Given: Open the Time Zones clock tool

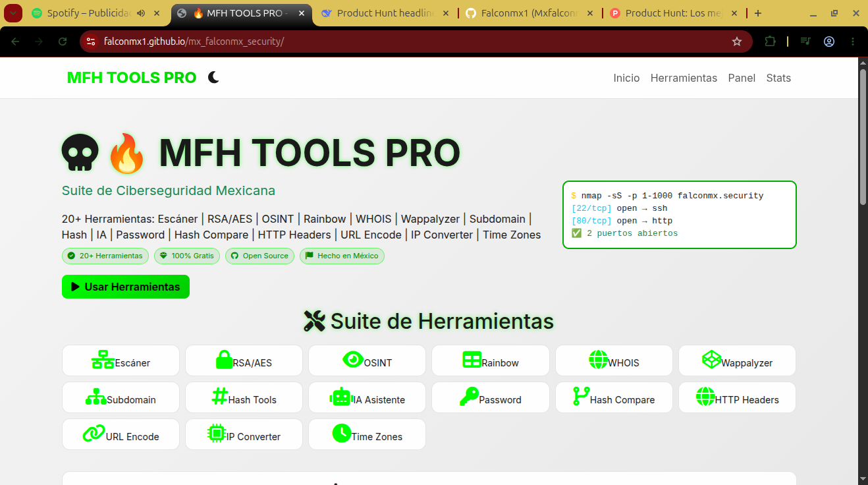Looking at the screenshot, I should point(367,434).
